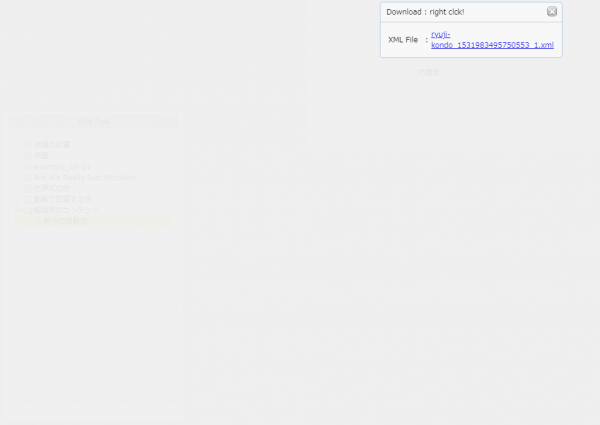Screen dimensions: 600x425
Task: Click the document icon beside 動画で回答する例
Action: coord(28,200)
